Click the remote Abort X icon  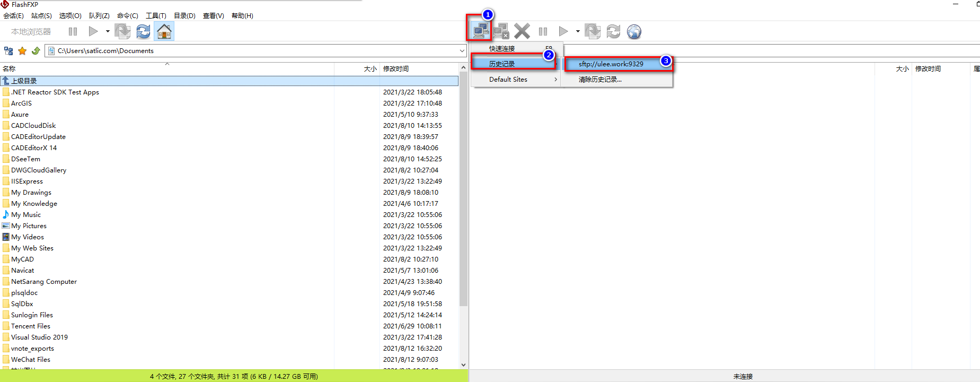[x=522, y=31]
